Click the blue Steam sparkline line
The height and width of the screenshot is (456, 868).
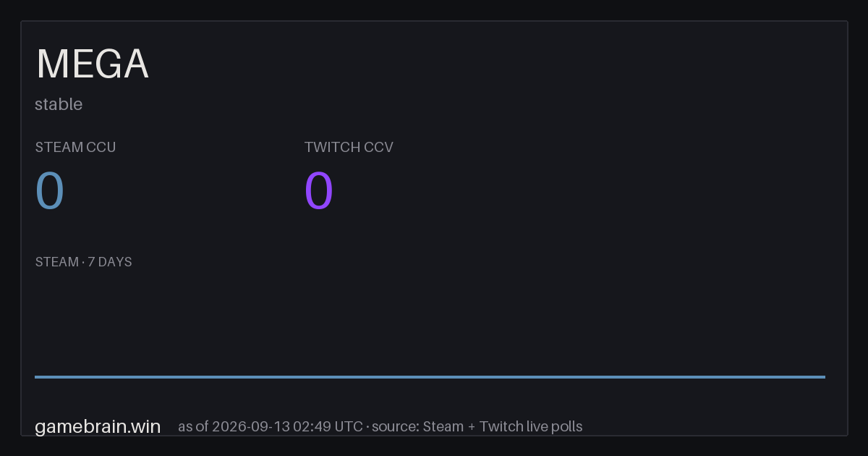click(430, 376)
